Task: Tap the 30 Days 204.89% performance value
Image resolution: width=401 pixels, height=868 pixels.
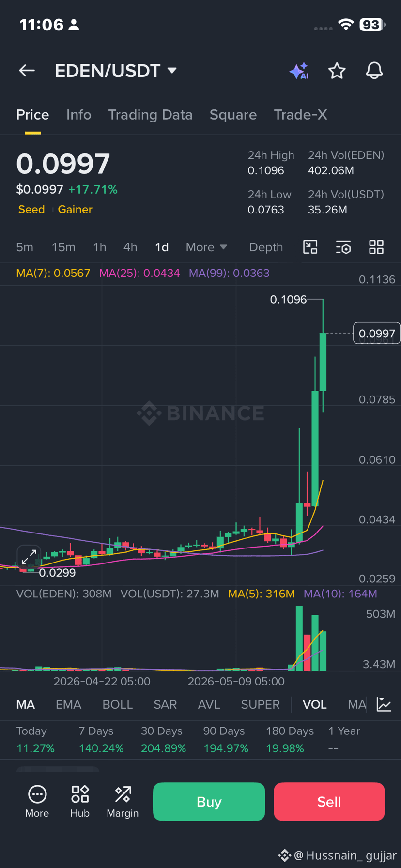Action: point(164,748)
